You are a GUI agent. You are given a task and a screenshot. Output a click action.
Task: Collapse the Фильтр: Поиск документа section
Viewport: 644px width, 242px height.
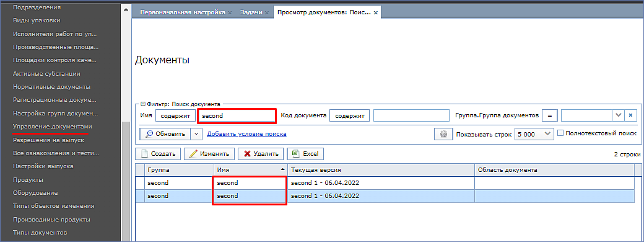pyautogui.click(x=143, y=104)
